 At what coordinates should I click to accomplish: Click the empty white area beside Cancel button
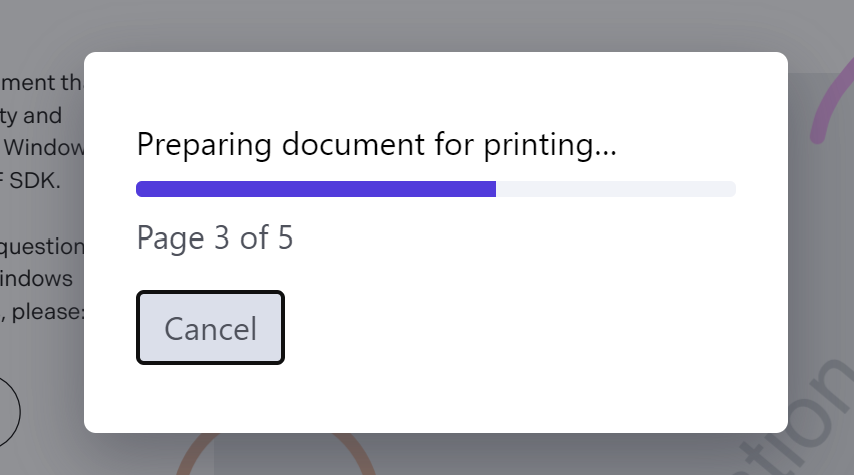(x=507, y=327)
